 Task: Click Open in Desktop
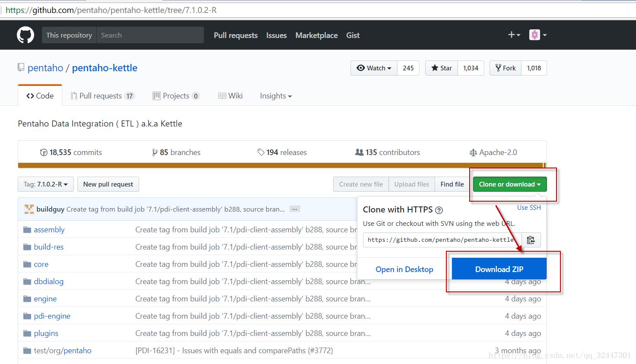point(404,269)
